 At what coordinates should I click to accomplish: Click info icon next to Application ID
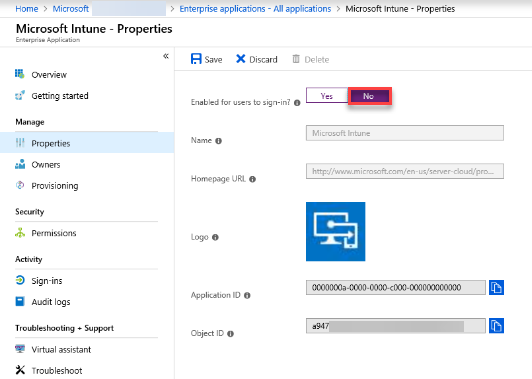point(247,296)
